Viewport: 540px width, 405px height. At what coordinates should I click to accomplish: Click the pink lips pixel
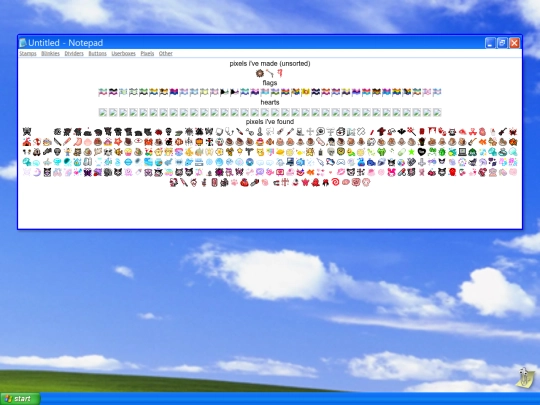click(341, 172)
